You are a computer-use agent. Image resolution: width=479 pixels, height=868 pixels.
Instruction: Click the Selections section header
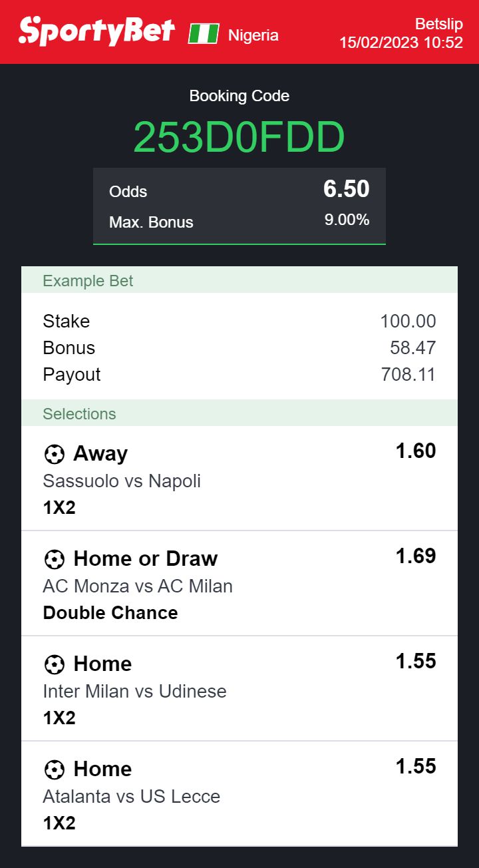[79, 413]
